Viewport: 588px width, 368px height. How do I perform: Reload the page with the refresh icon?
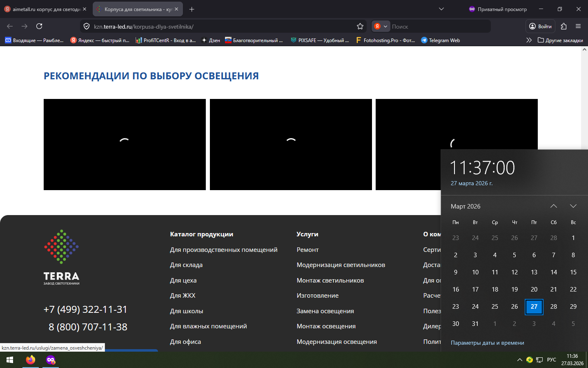tap(39, 26)
